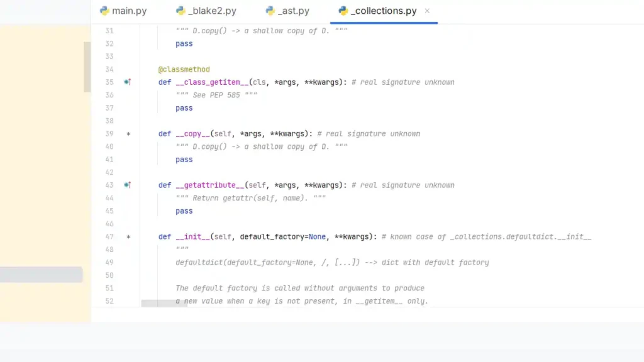This screenshot has width=644, height=362.
Task: Select the _ast.py editor tab
Action: (x=287, y=11)
